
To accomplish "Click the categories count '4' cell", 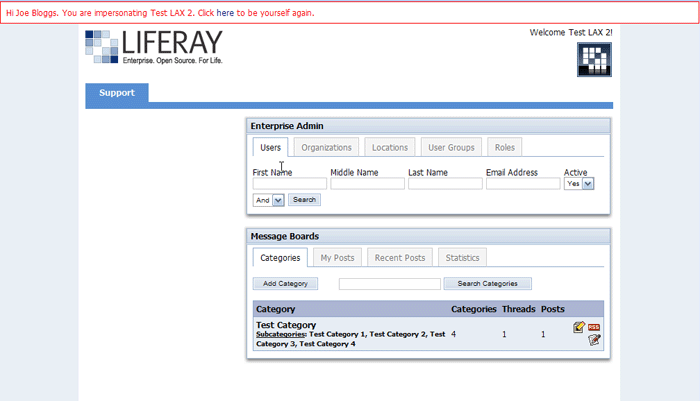I will [454, 334].
